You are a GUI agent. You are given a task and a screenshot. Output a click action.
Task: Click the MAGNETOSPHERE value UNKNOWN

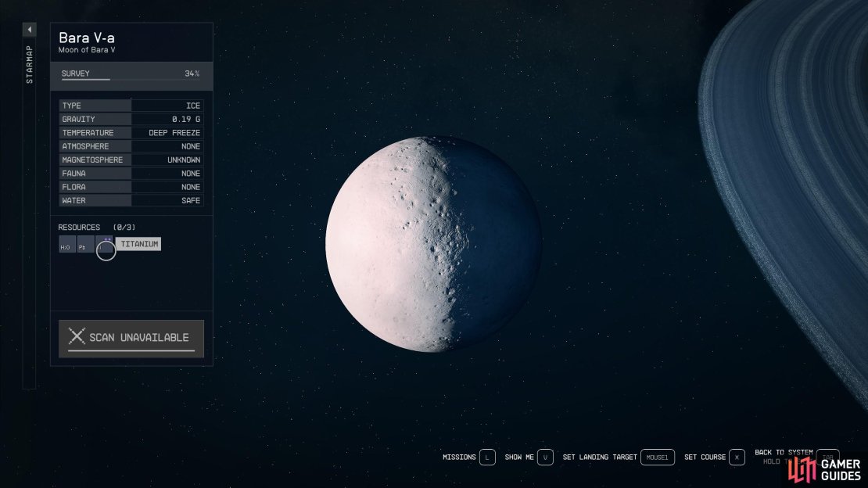click(184, 160)
